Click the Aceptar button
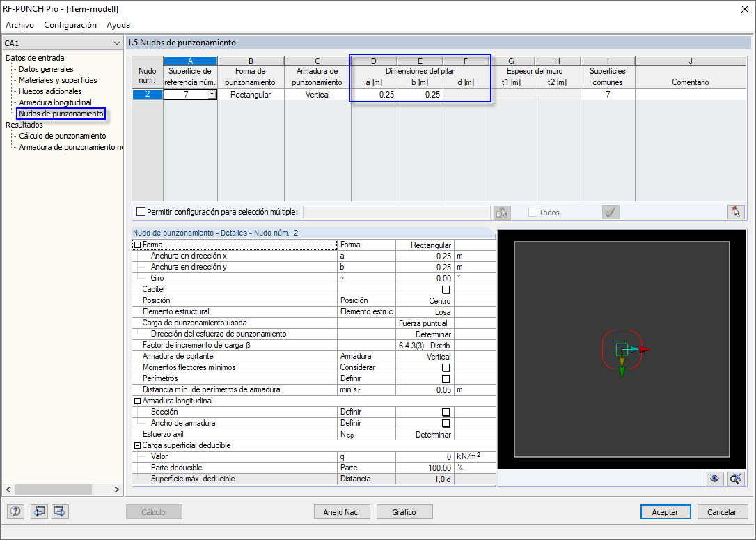The image size is (756, 540). (666, 512)
